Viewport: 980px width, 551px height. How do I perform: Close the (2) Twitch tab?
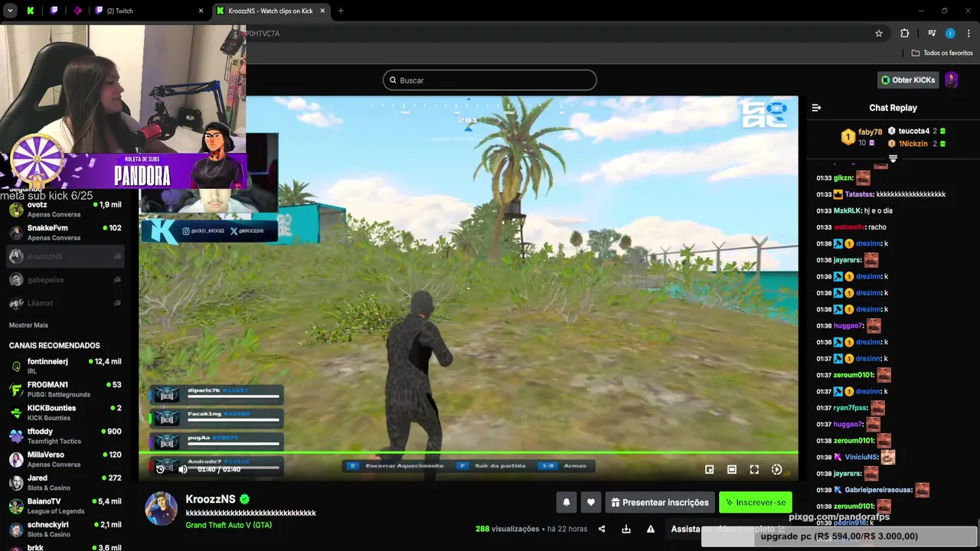pyautogui.click(x=201, y=11)
